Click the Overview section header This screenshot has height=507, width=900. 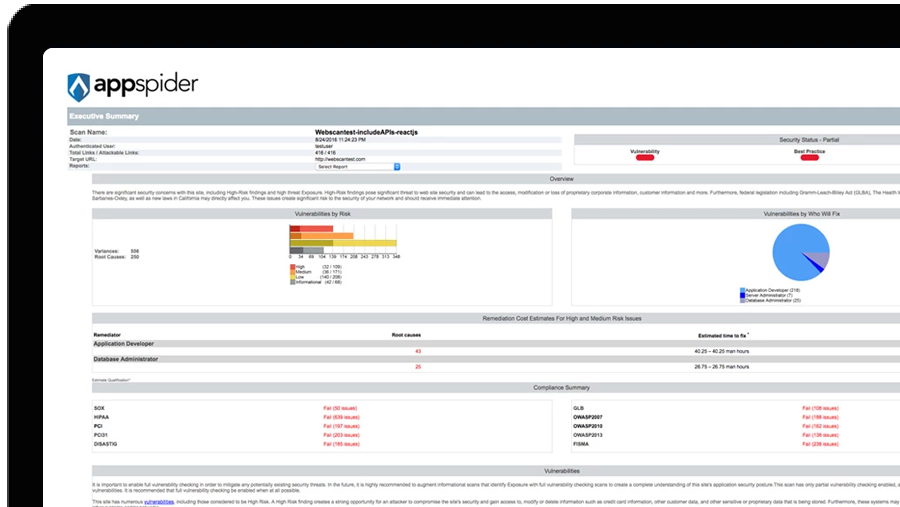496,179
